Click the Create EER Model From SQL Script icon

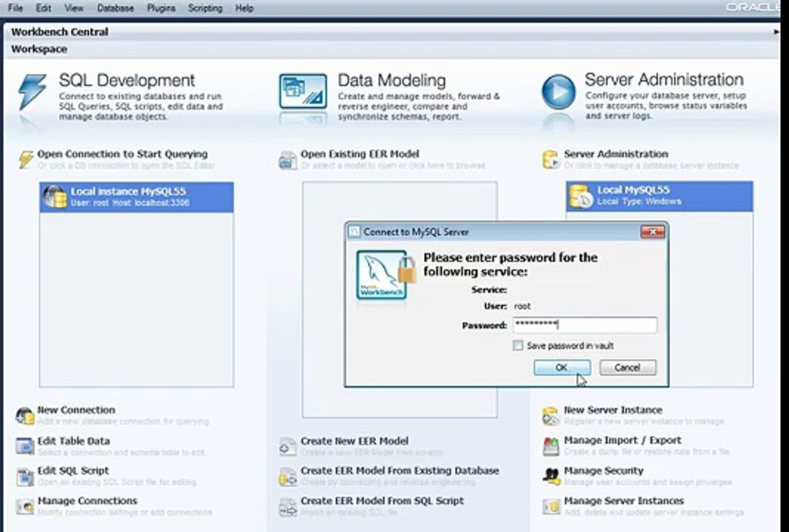pos(288,507)
